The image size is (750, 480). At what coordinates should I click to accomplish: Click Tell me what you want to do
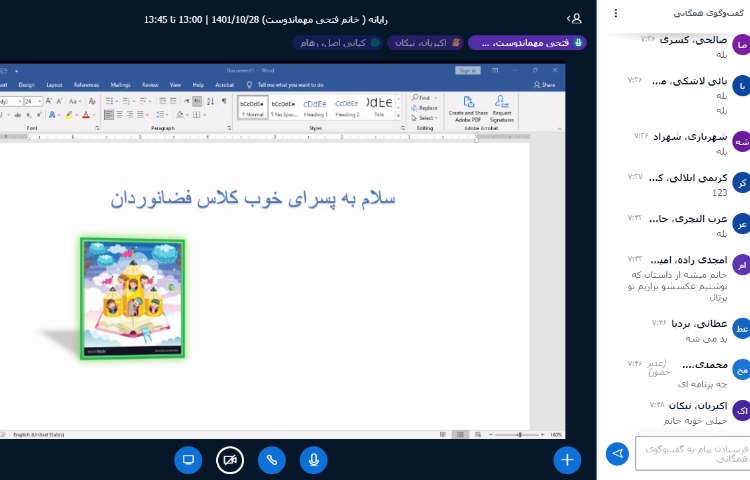click(x=286, y=85)
